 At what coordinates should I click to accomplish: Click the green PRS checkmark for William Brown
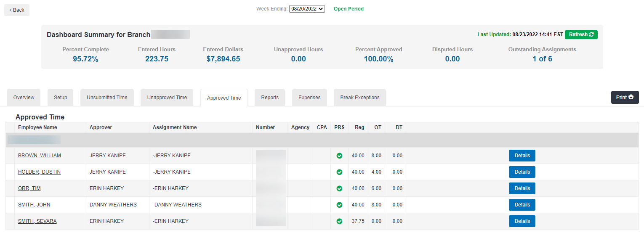tap(339, 156)
